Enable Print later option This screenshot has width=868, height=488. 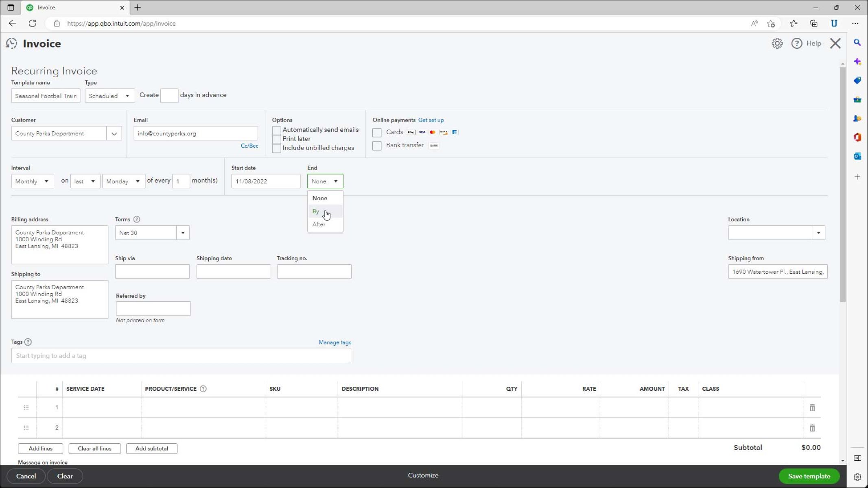pos(276,139)
